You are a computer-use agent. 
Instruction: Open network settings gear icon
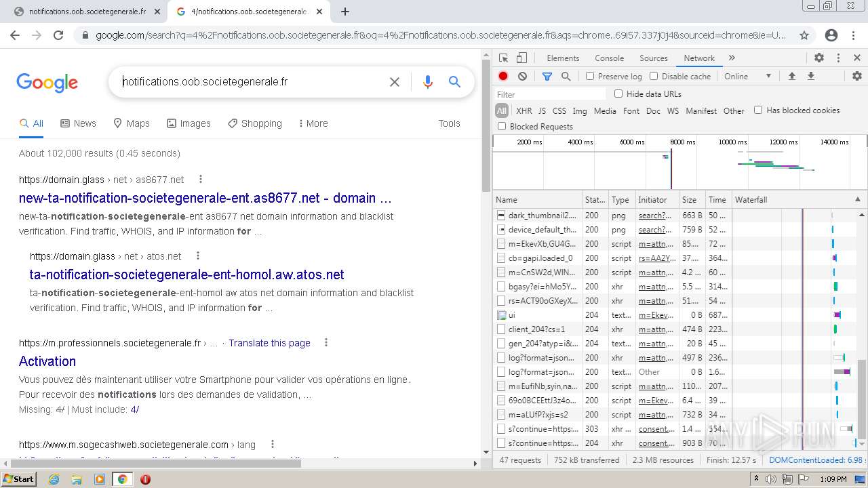click(857, 76)
